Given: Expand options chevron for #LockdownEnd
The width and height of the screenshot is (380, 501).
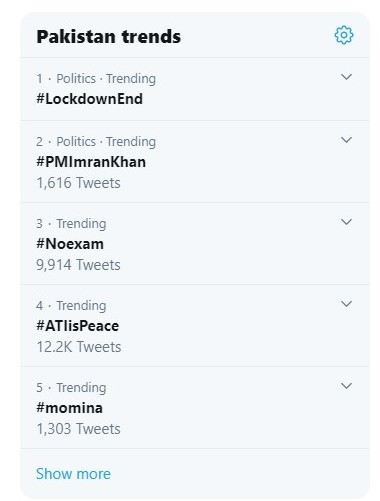Looking at the screenshot, I should point(346,77).
